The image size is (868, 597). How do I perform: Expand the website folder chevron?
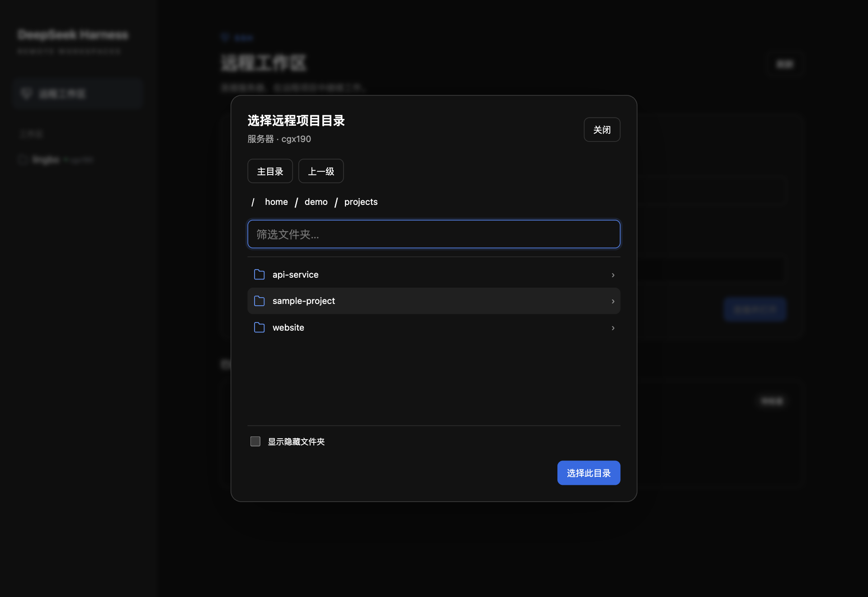[x=613, y=328]
